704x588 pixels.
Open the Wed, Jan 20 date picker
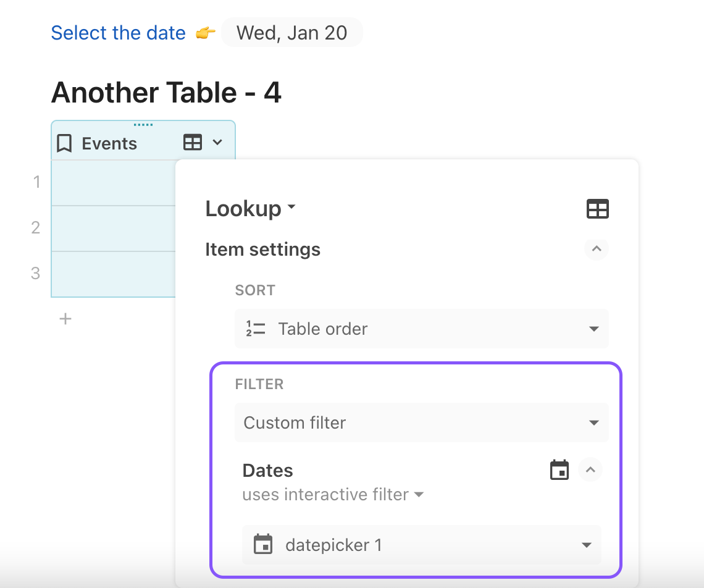click(291, 33)
